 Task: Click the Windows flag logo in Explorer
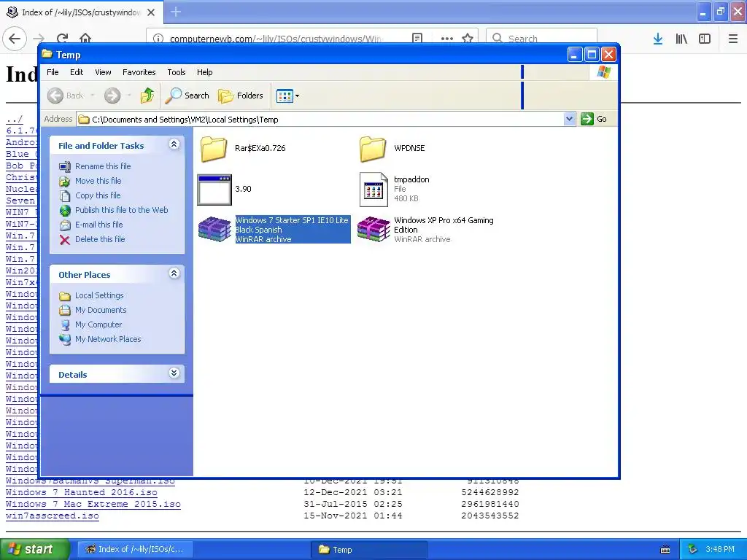pyautogui.click(x=603, y=72)
